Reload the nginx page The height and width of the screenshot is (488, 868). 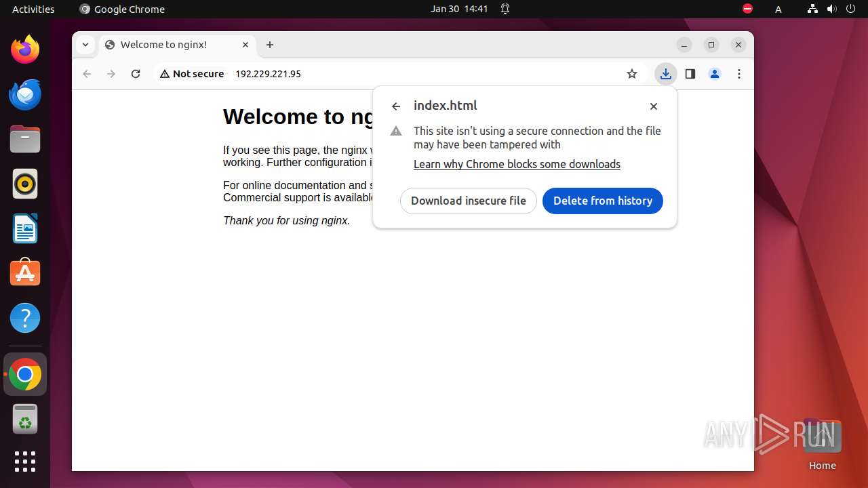click(136, 74)
